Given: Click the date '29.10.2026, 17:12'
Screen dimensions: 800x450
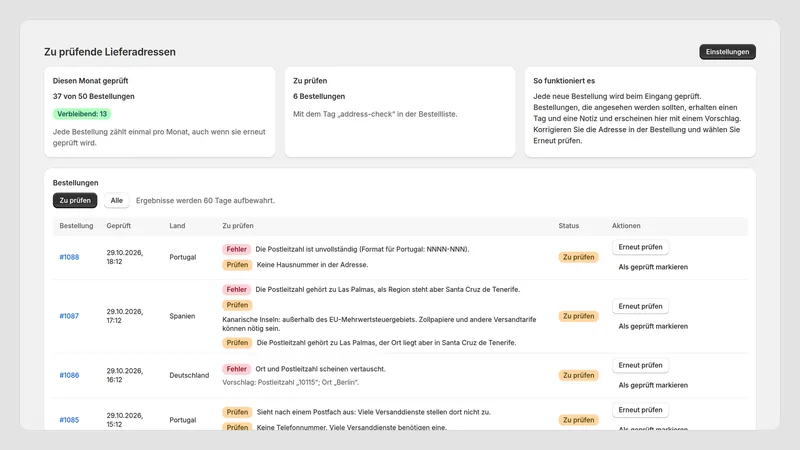Looking at the screenshot, I should click(x=124, y=316).
